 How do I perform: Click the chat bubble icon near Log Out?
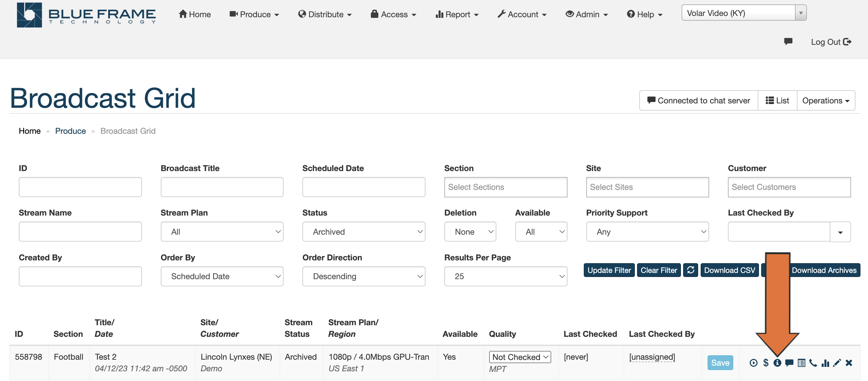[789, 42]
